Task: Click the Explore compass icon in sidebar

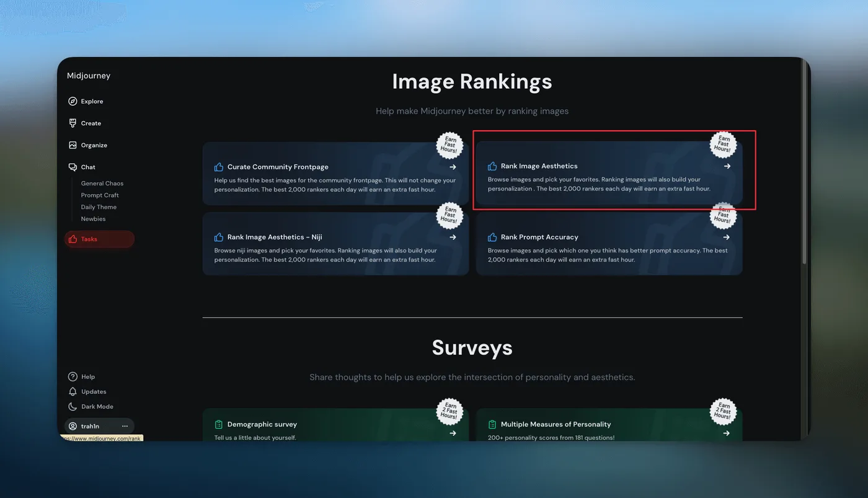Action: 73,101
